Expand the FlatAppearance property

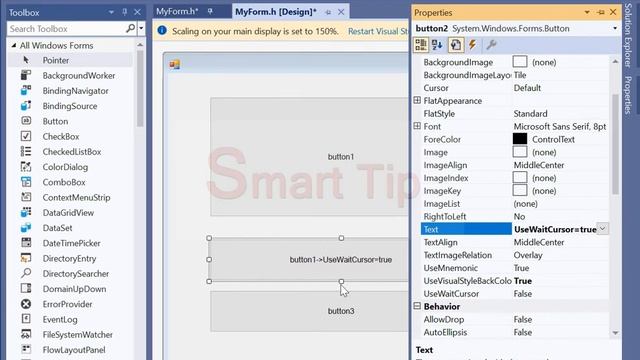(x=417, y=100)
